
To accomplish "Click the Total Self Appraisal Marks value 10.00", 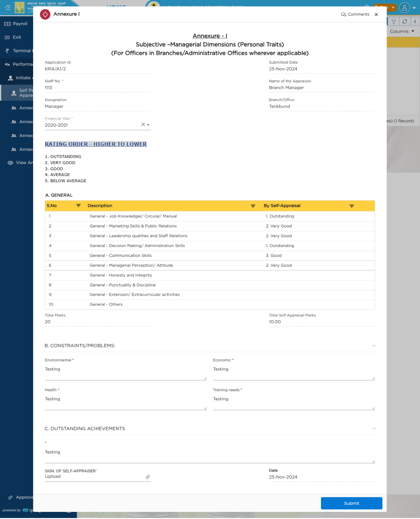I will [275, 322].
